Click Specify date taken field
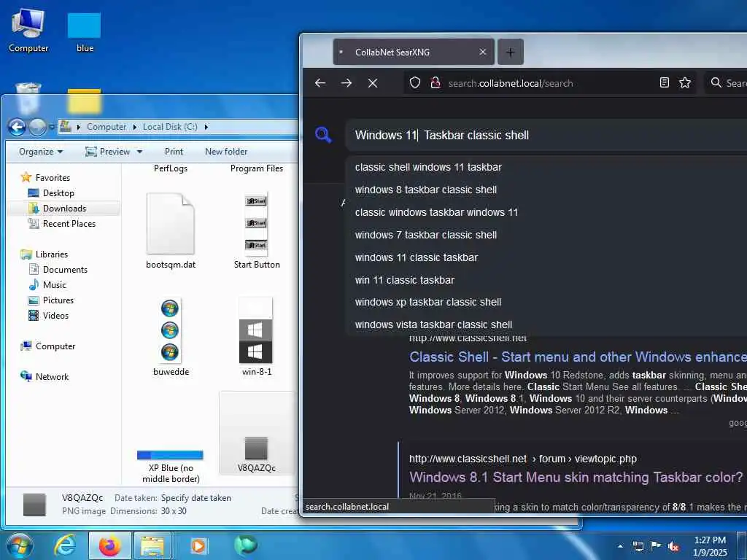 196,497
